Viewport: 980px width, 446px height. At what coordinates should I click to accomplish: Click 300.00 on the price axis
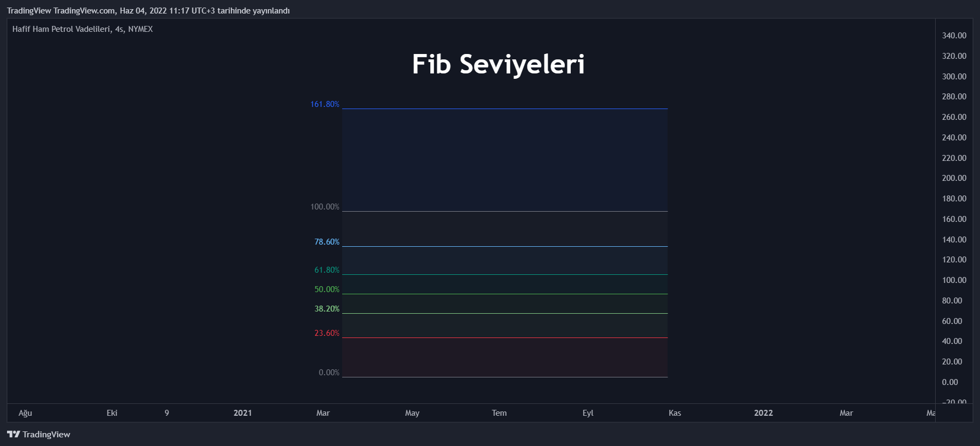[x=954, y=77]
